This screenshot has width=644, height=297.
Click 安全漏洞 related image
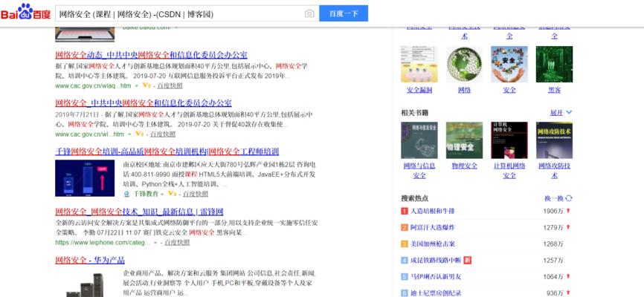419,64
